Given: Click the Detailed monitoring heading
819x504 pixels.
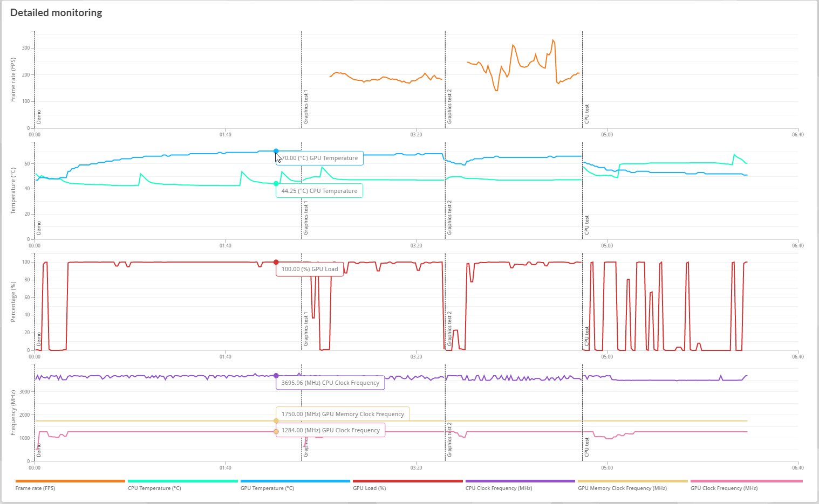Looking at the screenshot, I should point(56,13).
